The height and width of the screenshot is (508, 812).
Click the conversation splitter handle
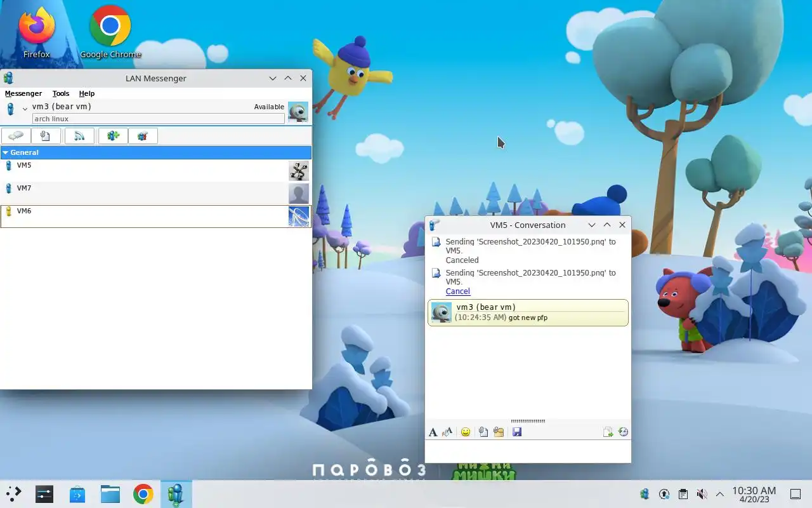click(x=528, y=421)
